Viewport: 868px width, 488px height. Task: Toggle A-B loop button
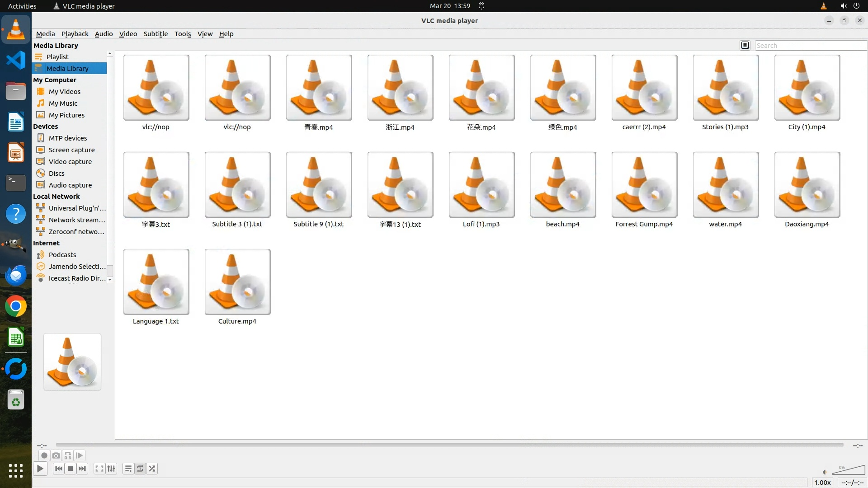click(x=68, y=455)
